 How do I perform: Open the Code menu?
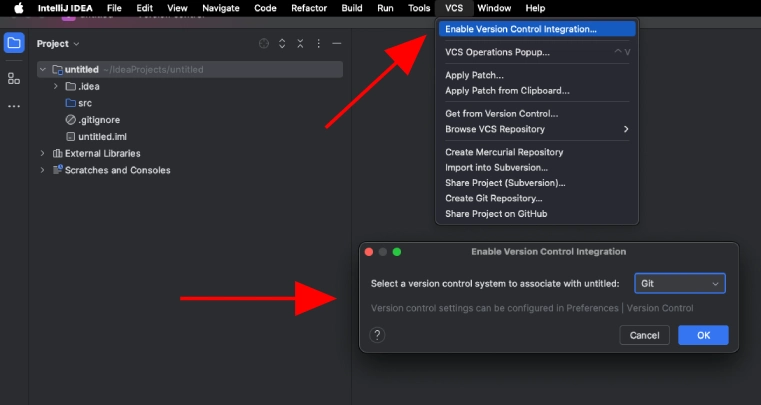coord(265,8)
